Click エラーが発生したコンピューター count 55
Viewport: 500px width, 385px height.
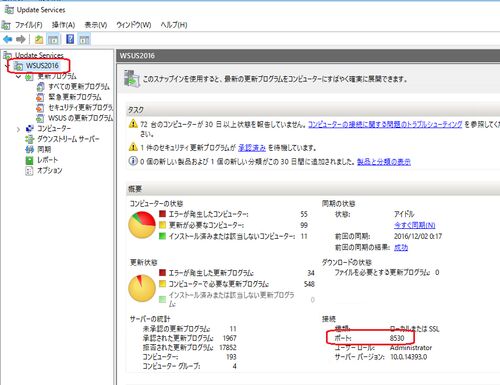point(304,214)
